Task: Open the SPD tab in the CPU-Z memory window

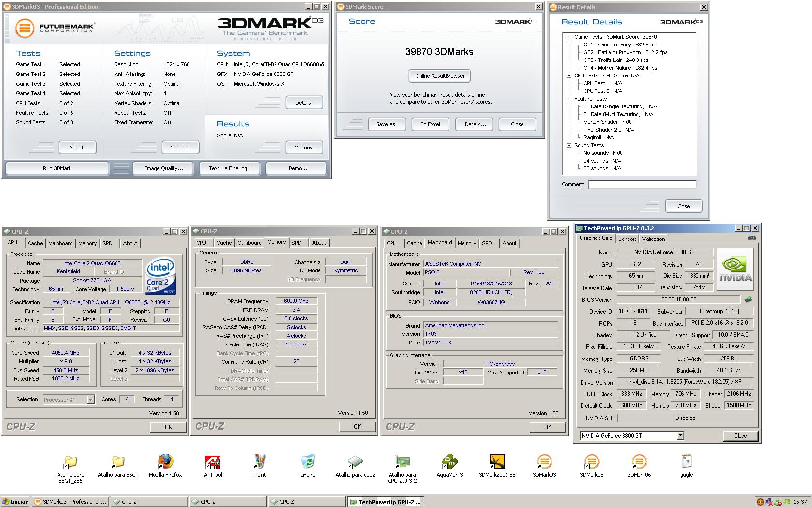Action: tap(297, 243)
